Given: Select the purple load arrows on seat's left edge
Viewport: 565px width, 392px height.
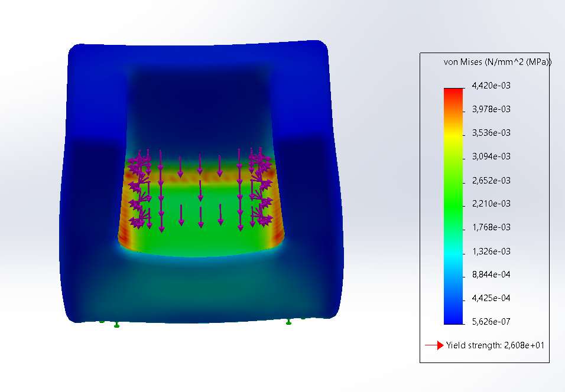Looking at the screenshot, I should point(139,189).
